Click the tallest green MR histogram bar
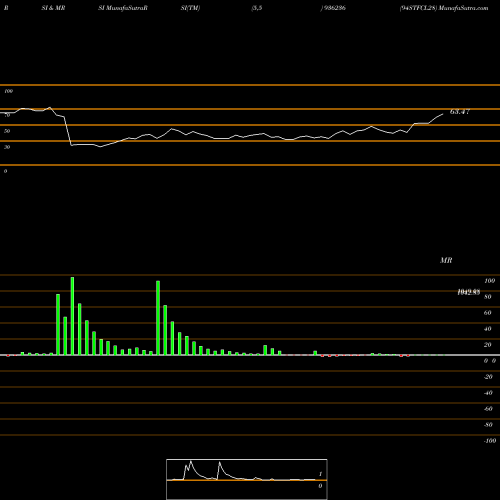500x500 pixels. click(x=72, y=316)
